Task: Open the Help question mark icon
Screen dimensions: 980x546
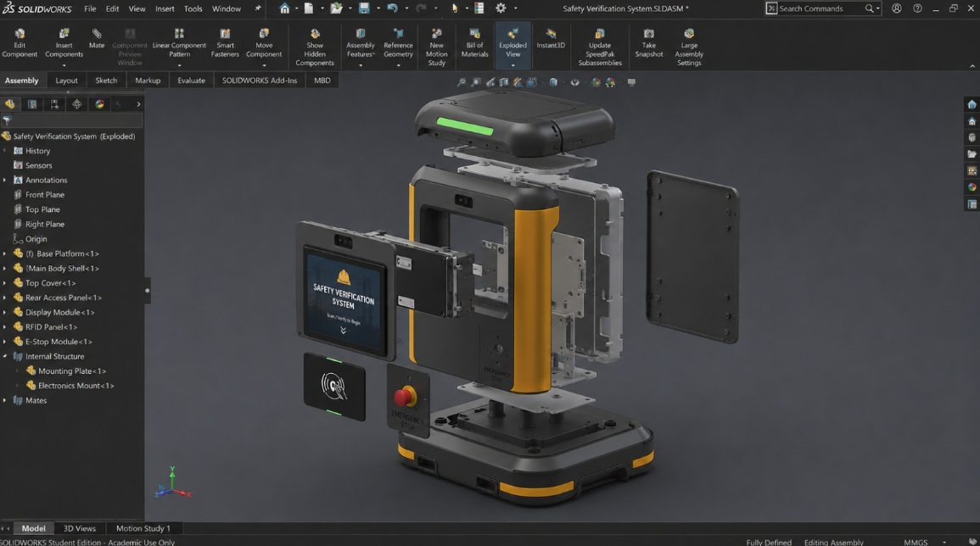Action: (x=917, y=8)
